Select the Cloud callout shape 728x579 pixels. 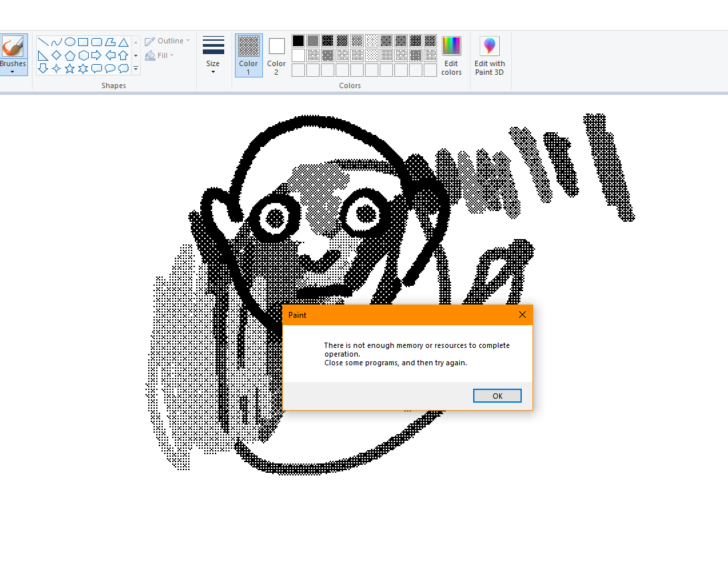[x=123, y=69]
